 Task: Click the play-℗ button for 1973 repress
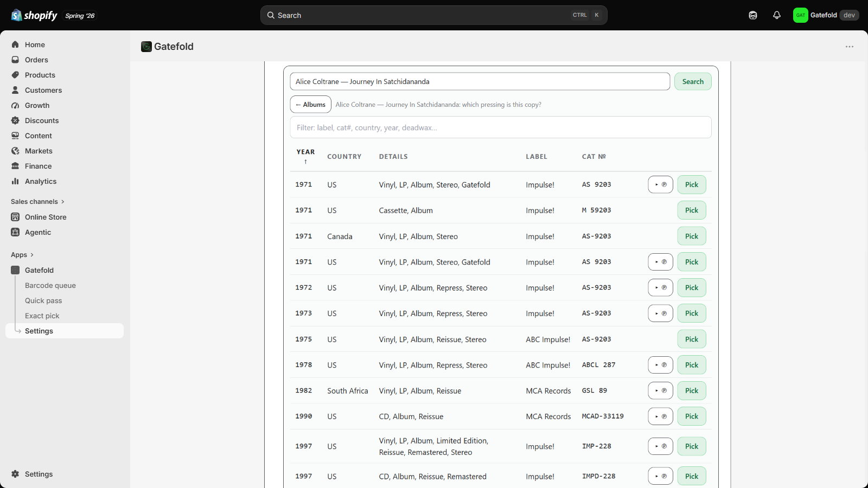660,313
